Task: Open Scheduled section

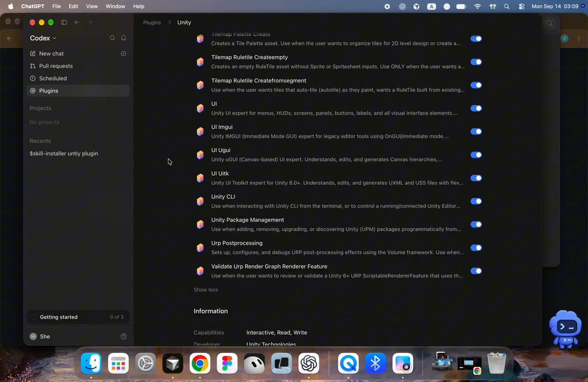Action: [78, 78]
